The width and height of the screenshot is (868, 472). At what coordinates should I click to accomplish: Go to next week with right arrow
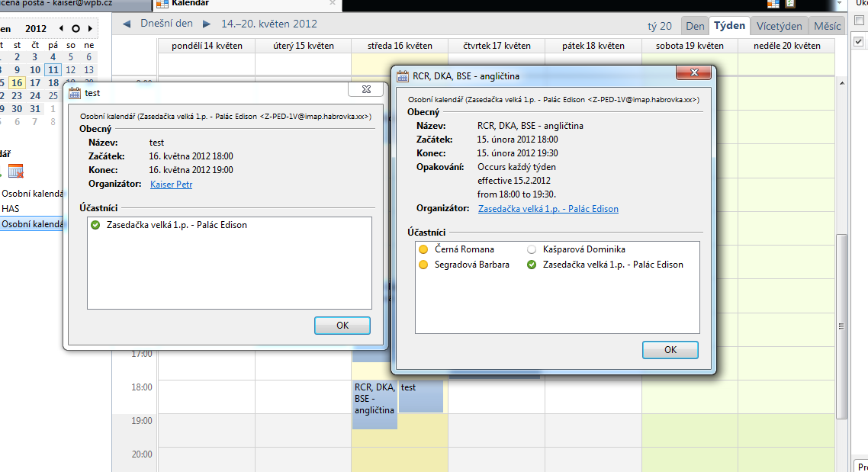(x=207, y=24)
